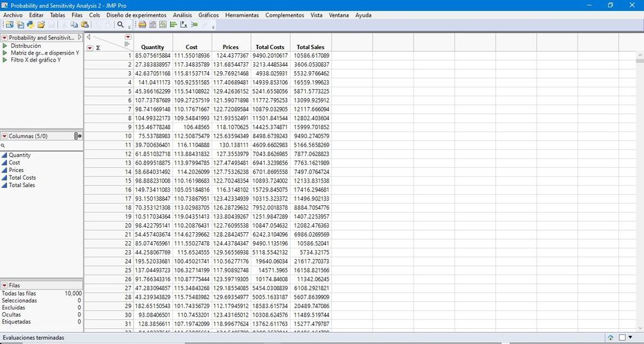Open the Ayuda menu

tap(363, 15)
